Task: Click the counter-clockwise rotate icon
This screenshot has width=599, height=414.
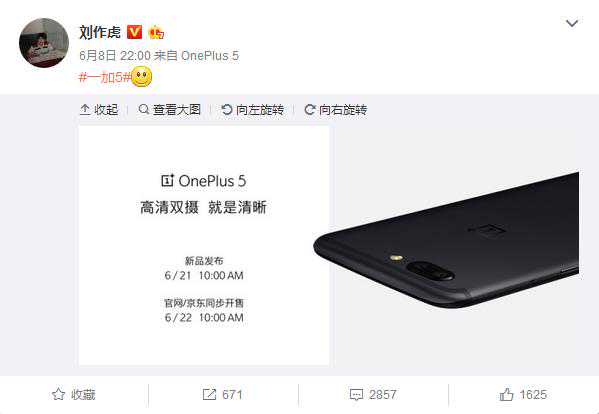Action: coord(227,110)
